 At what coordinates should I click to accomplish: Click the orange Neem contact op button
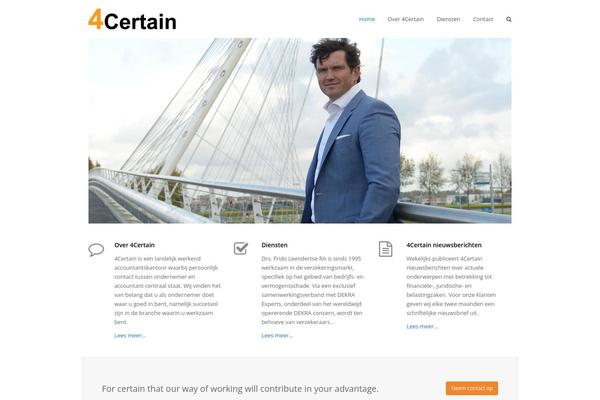[472, 388]
